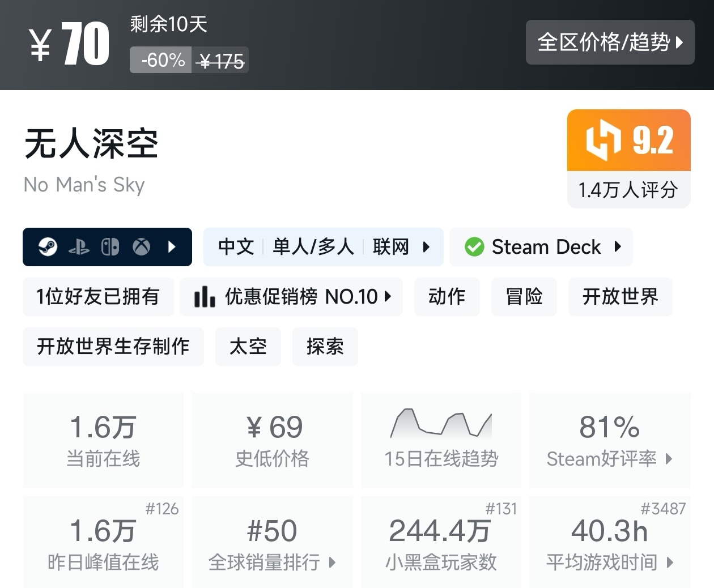
Task: Tap the Nintendo Switch platform icon
Action: point(110,247)
